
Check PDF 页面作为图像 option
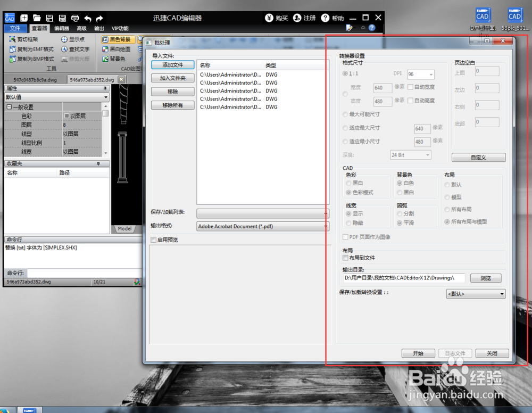pyautogui.click(x=345, y=237)
